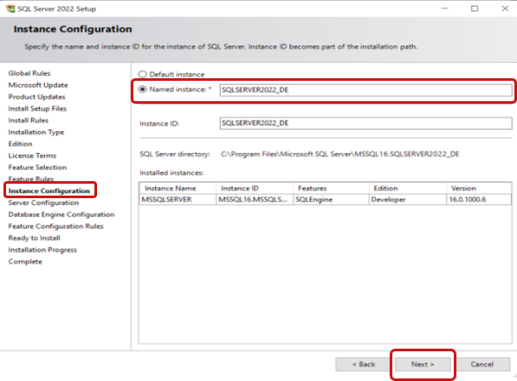Viewport: 517px width, 381px height.
Task: Select the Ready to Install step
Action: coord(34,238)
